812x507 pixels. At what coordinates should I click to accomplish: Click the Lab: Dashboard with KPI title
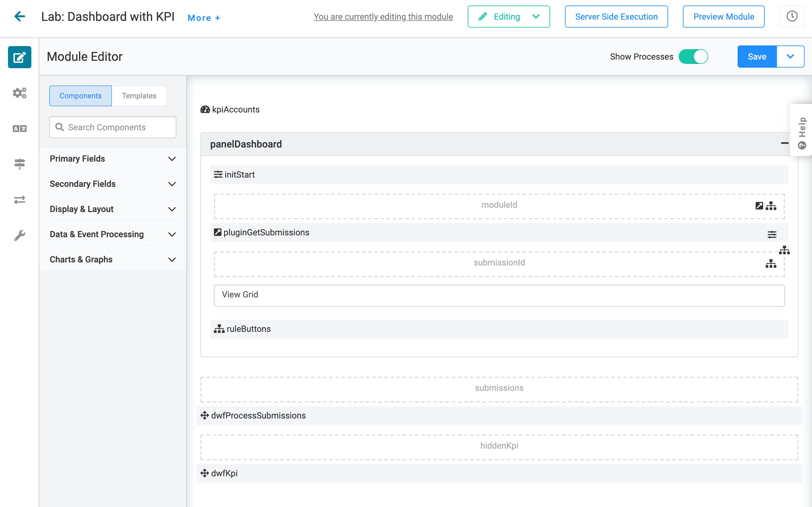[x=108, y=16]
